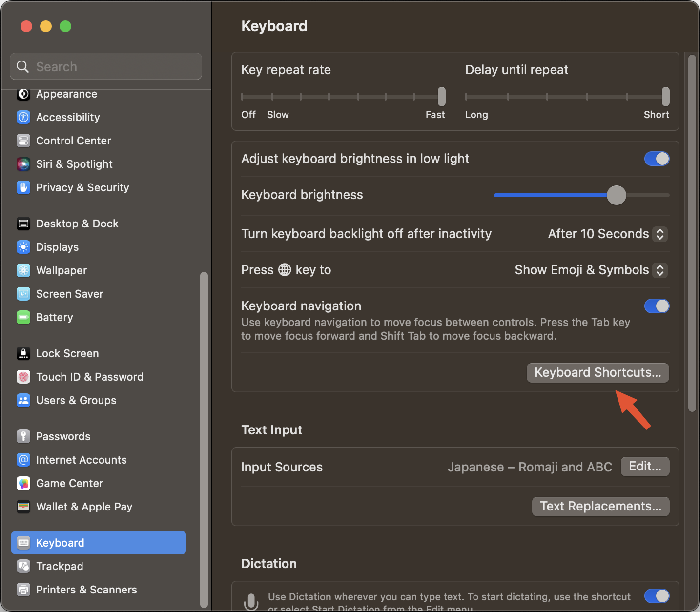
Task: Open Touch ID & Password fingerprint icon
Action: coord(23,377)
